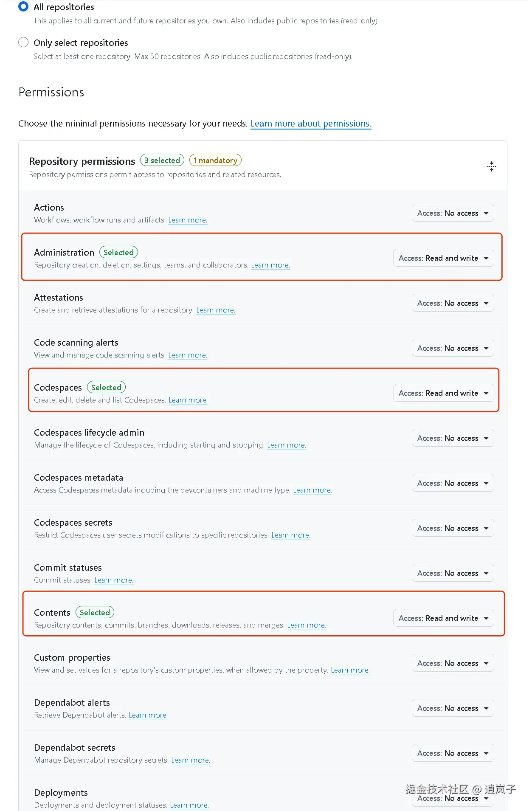Open Commit statuses access dropdown

(x=453, y=573)
